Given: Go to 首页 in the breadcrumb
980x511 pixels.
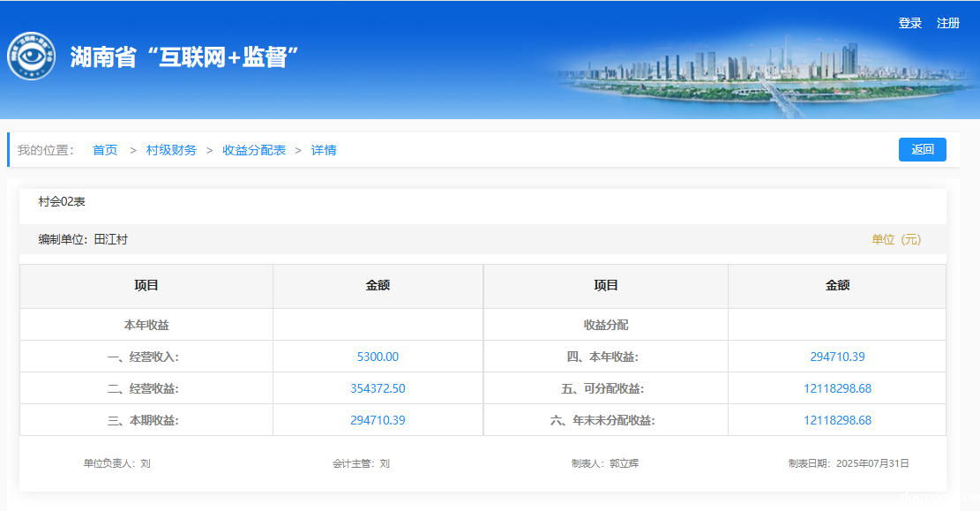Looking at the screenshot, I should click(105, 150).
